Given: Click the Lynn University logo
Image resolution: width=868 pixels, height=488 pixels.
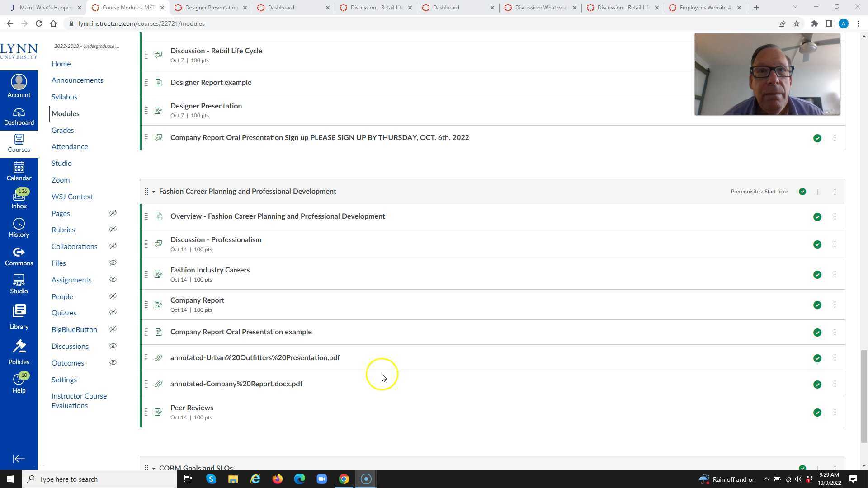Looking at the screenshot, I should [x=19, y=51].
